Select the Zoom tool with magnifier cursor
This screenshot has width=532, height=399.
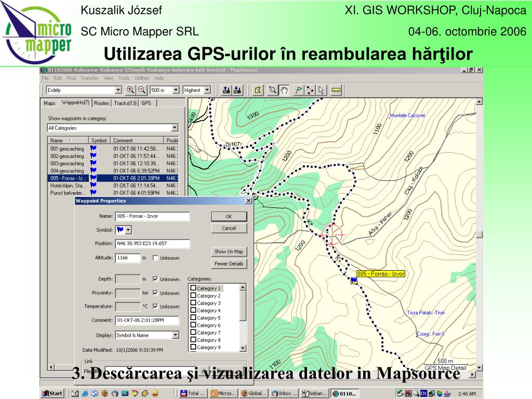pos(272,90)
